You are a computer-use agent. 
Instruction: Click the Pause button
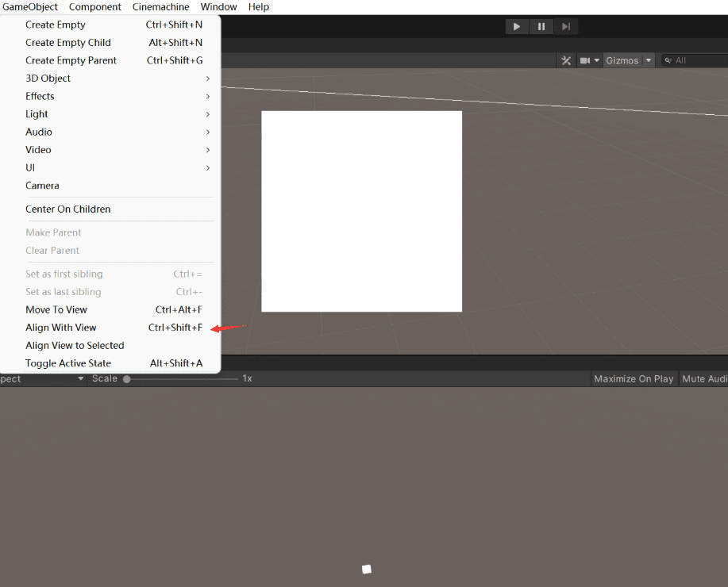click(541, 26)
